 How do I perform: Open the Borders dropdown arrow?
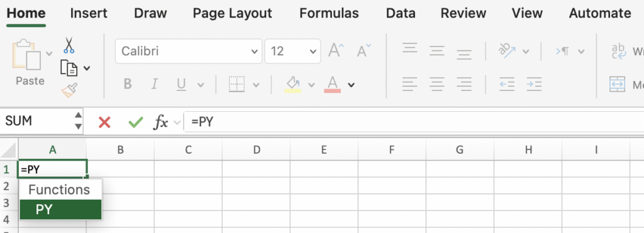pos(256,85)
